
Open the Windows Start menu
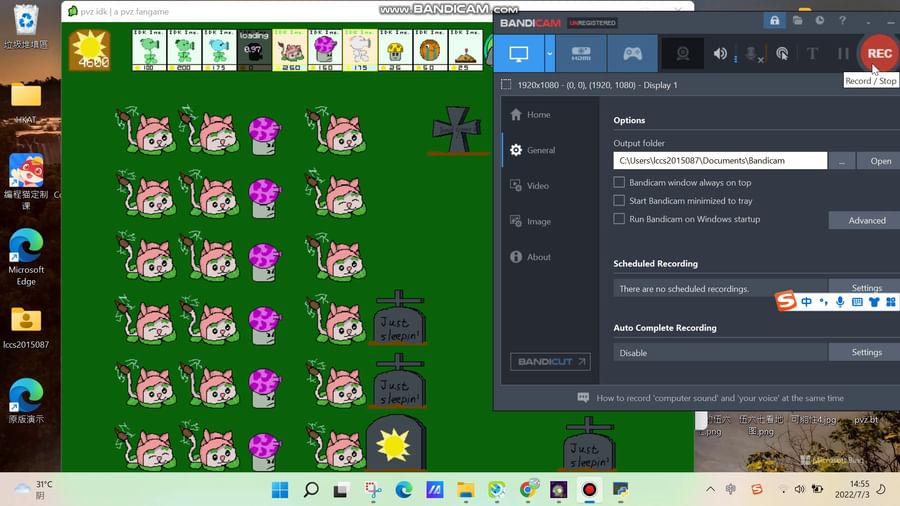tap(280, 490)
